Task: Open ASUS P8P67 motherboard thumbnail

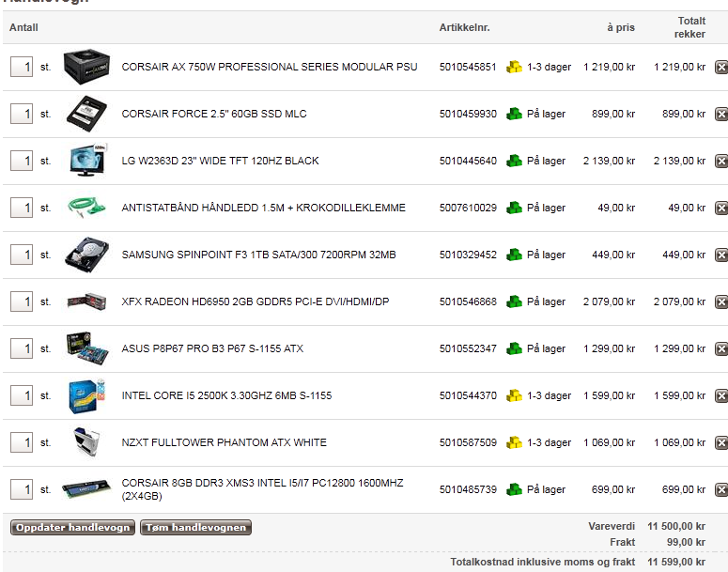Action: (87, 348)
